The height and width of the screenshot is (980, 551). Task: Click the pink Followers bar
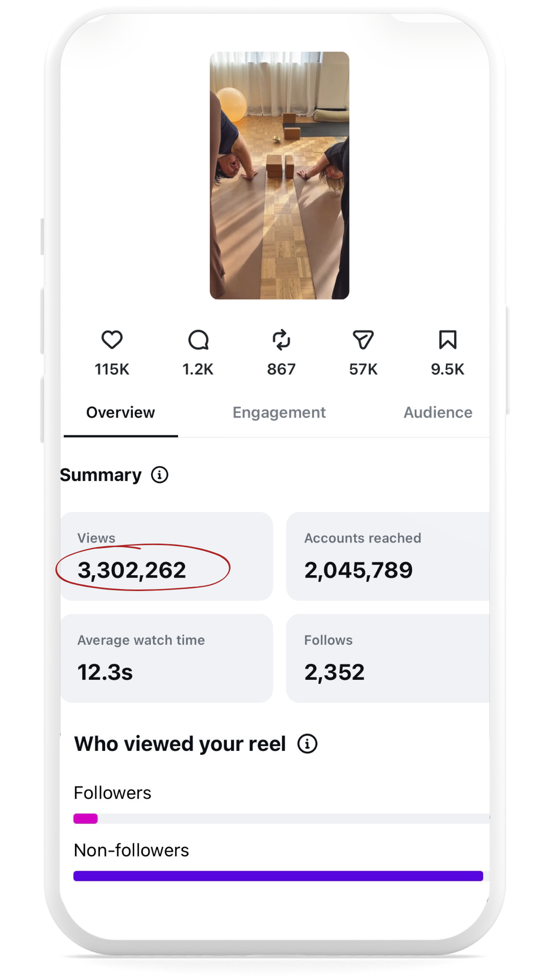coord(85,819)
